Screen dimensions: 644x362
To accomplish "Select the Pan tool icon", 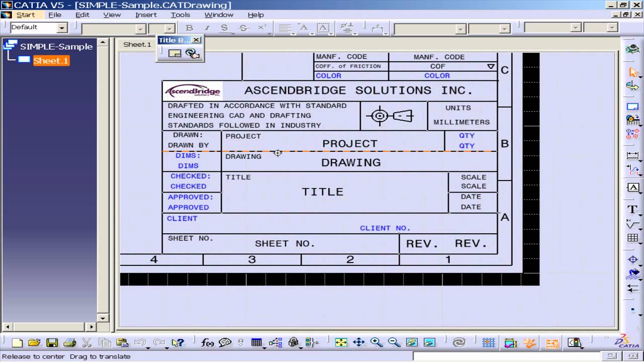I will tap(359, 342).
